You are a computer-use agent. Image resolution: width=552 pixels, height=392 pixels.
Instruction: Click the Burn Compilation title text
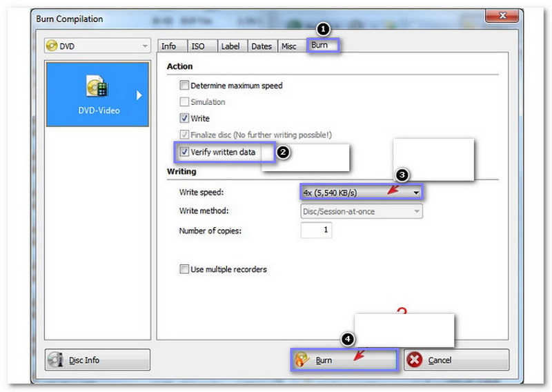click(x=70, y=19)
